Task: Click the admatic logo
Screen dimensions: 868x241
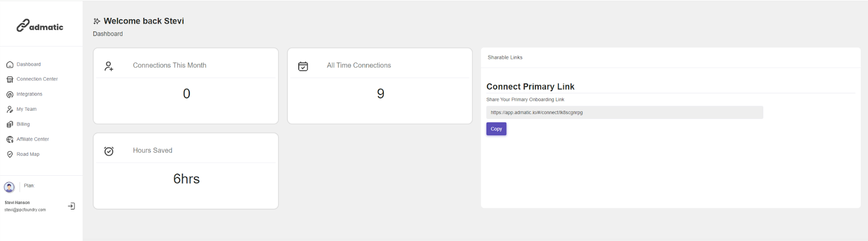Action: click(x=40, y=26)
